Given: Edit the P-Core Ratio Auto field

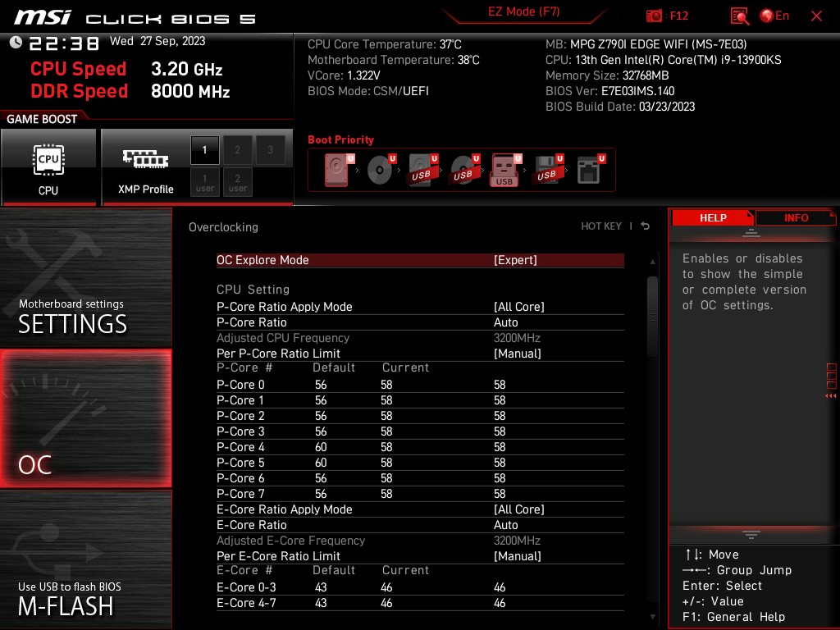Looking at the screenshot, I should tap(505, 322).
